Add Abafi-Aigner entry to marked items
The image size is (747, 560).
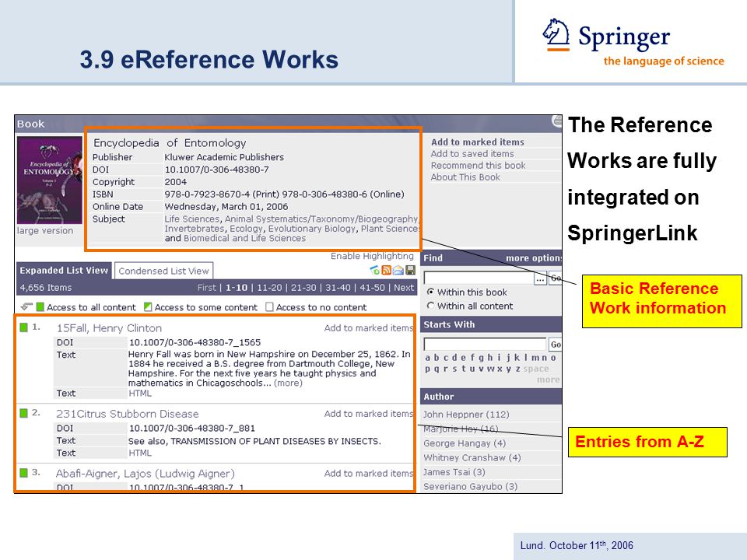[369, 474]
